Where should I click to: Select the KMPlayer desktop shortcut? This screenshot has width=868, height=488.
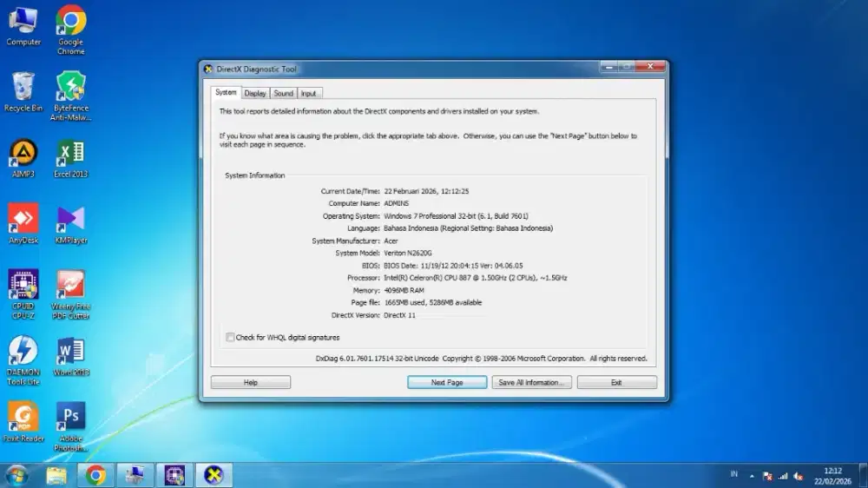(x=71, y=224)
